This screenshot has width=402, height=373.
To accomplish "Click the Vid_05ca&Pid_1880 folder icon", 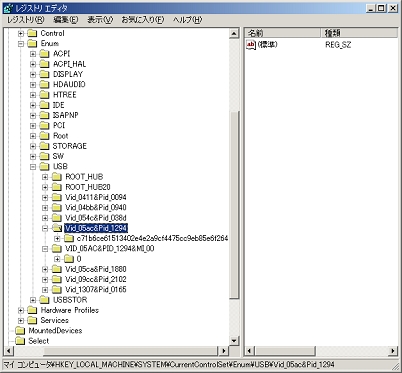I will [x=57, y=269].
